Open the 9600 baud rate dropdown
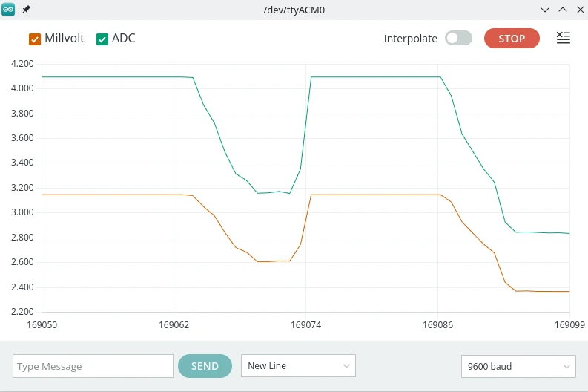588x392 pixels. [518, 366]
